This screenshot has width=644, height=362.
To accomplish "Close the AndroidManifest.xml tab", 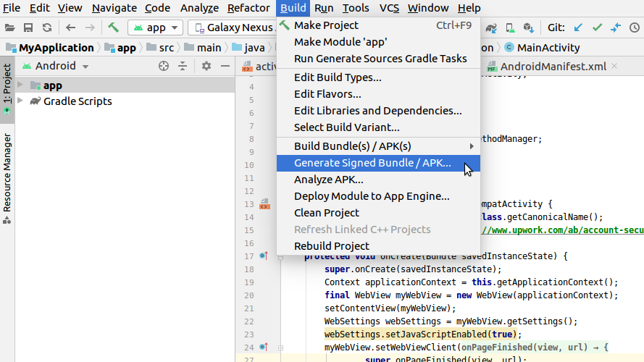I will point(614,66).
